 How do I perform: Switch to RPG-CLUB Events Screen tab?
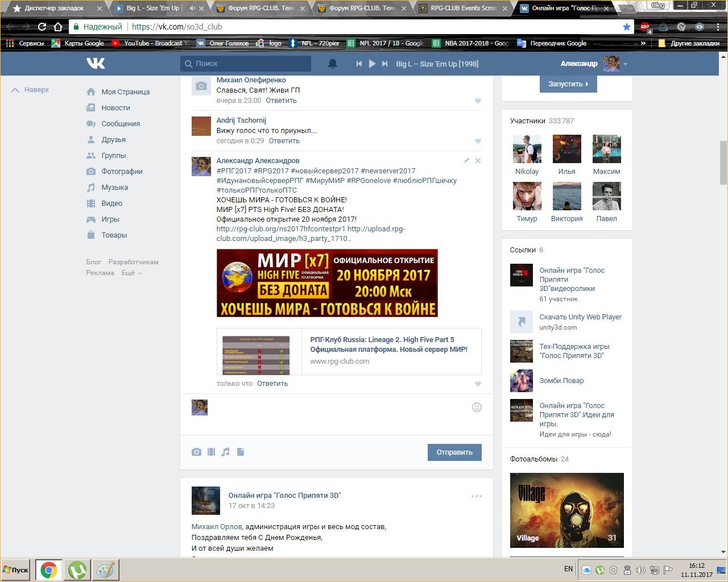(x=464, y=9)
